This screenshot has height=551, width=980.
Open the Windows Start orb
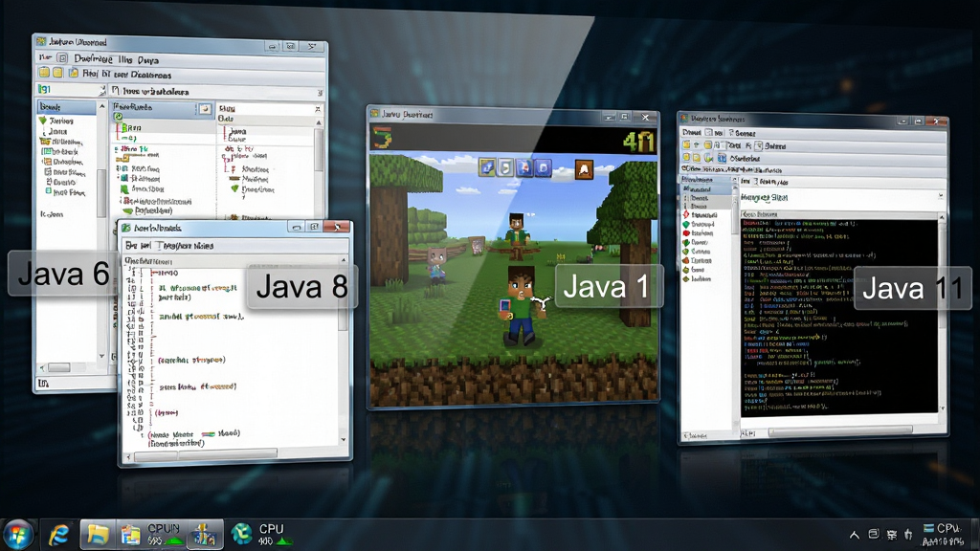click(x=17, y=535)
